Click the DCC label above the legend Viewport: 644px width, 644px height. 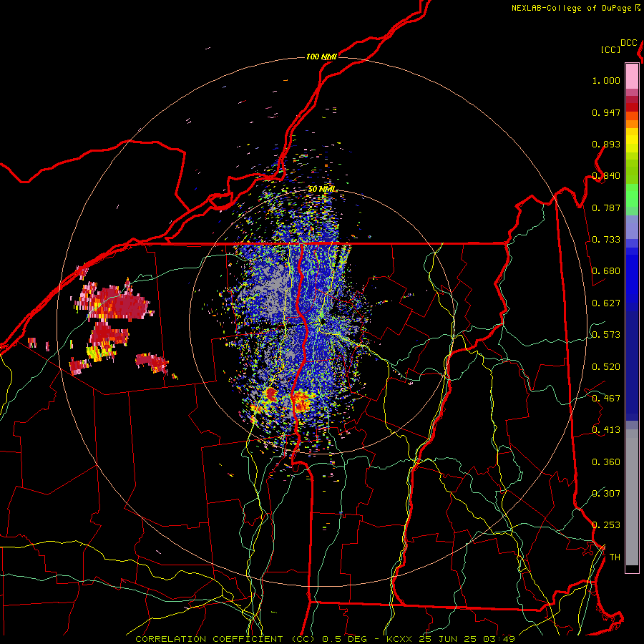pos(629,43)
